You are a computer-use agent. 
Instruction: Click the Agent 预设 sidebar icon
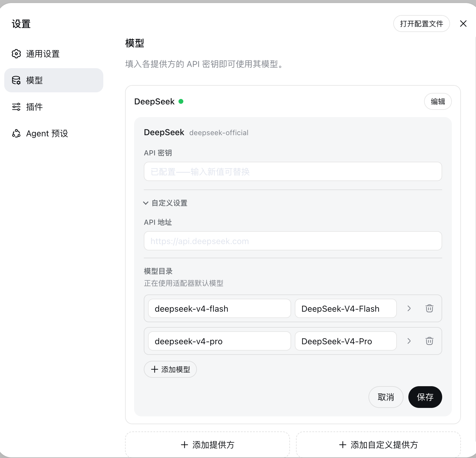(16, 133)
